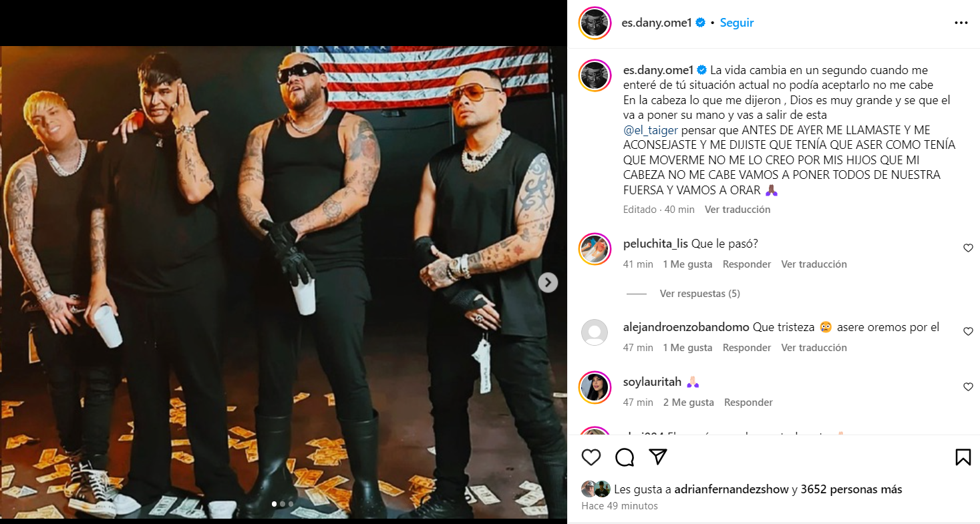Like alejandroenzobandomo's comment
This screenshot has width=980, height=524.
click(x=968, y=332)
